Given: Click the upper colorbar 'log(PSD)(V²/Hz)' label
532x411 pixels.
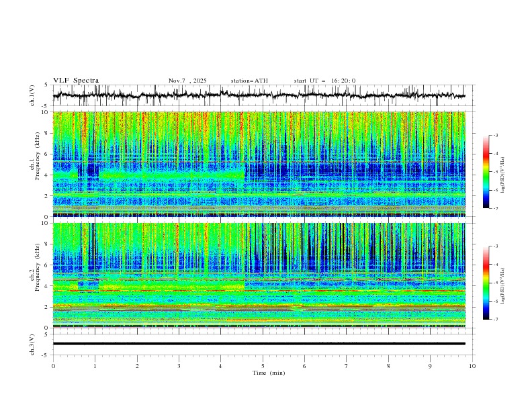Looking at the screenshot, I should click(503, 175).
